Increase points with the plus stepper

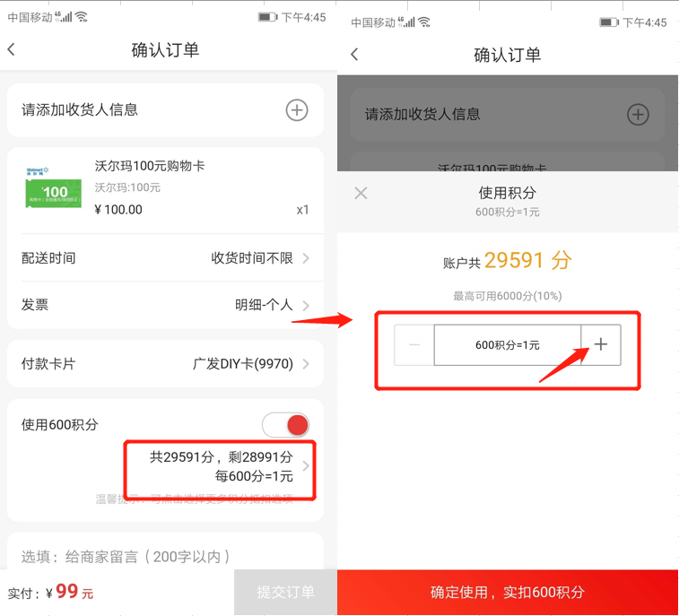coord(601,344)
